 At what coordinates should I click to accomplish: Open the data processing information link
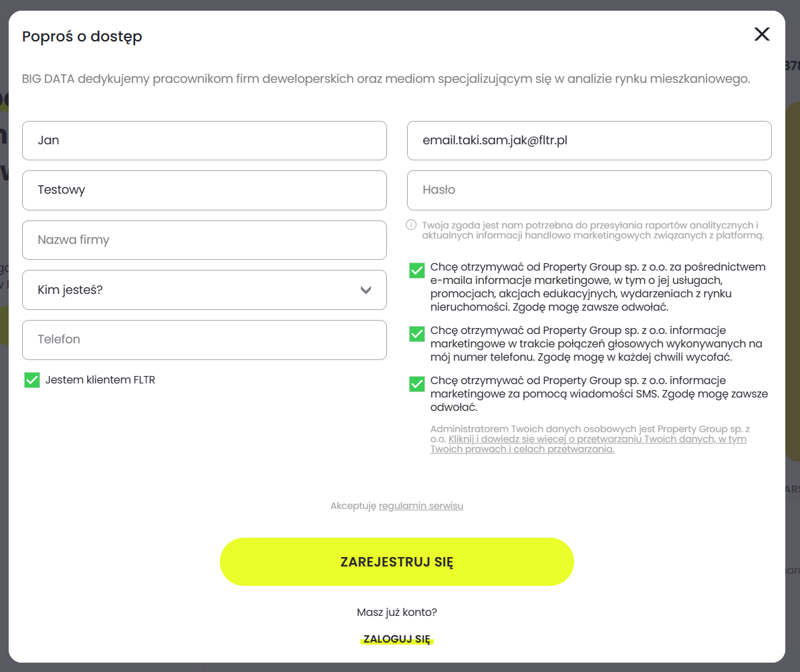(x=597, y=440)
